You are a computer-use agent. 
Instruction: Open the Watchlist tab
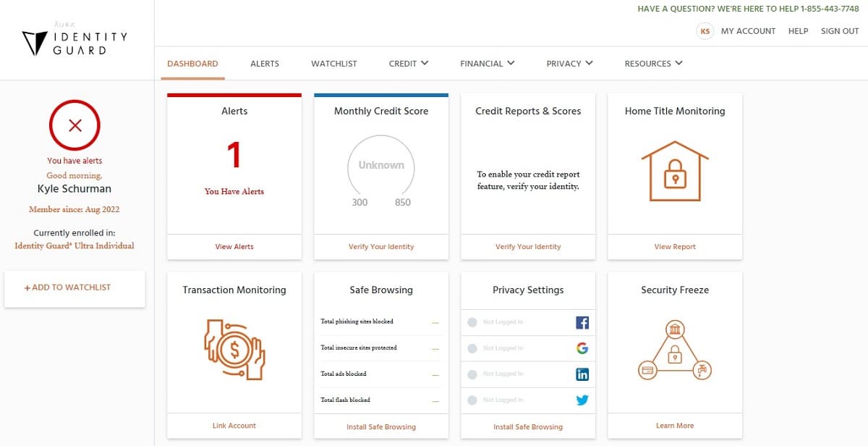tap(334, 64)
